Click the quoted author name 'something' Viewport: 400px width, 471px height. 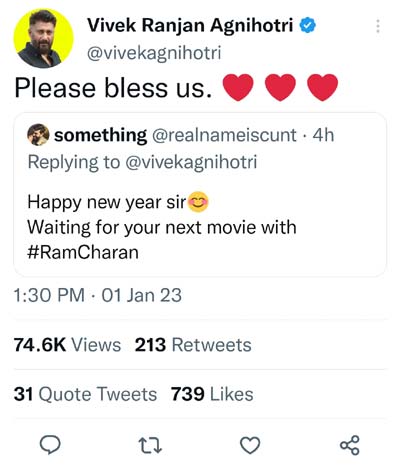[100, 135]
